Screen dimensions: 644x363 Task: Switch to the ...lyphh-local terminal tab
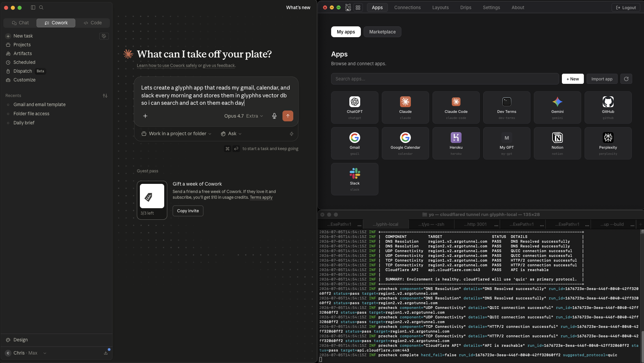386,224
